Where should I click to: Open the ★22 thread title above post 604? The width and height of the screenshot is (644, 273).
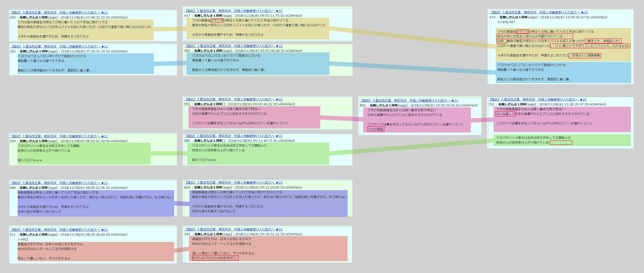[x=234, y=183]
